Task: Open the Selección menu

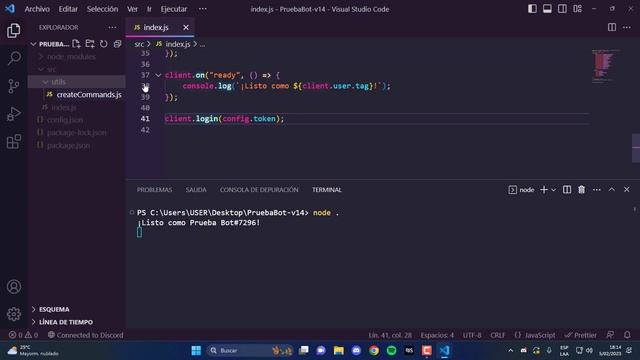Action: 102,9
